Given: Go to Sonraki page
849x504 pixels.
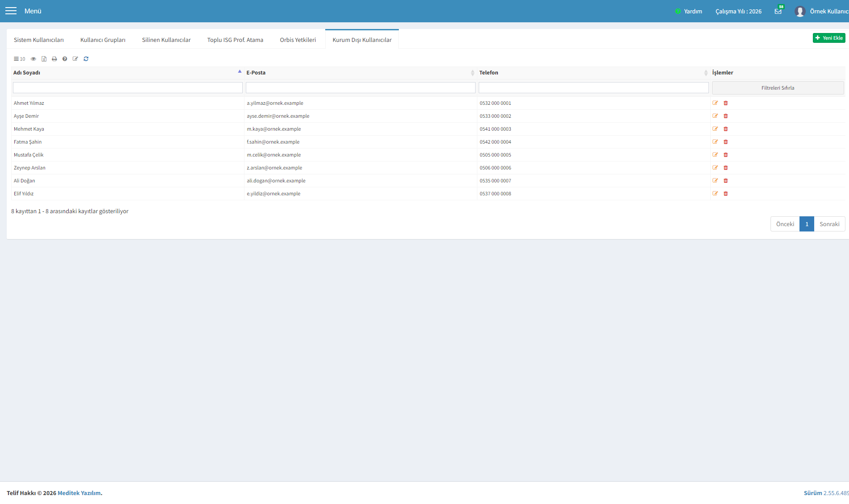Looking at the screenshot, I should [x=829, y=224].
